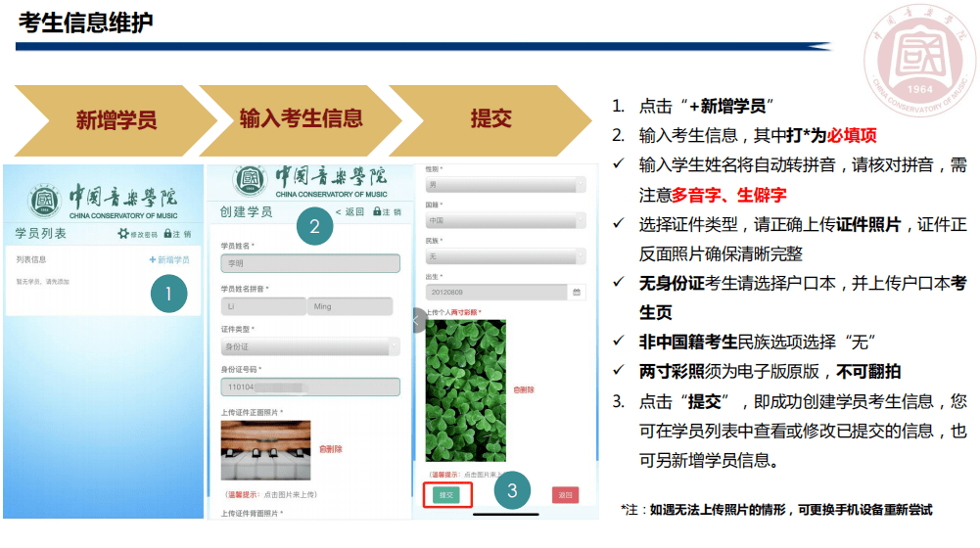Click the 新增学员 step arrow banner

(x=117, y=120)
